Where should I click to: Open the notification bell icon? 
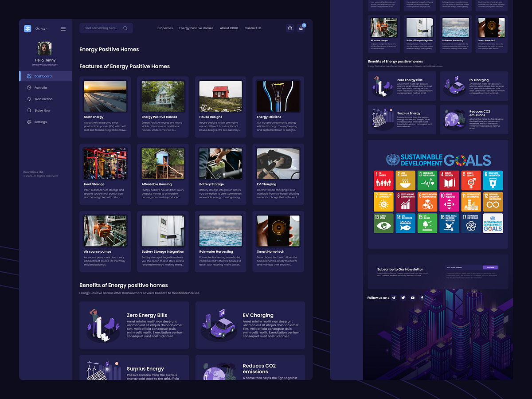[301, 28]
